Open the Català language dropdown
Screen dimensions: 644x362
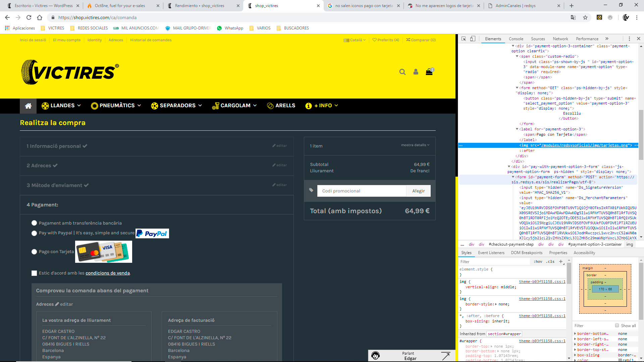(355, 40)
